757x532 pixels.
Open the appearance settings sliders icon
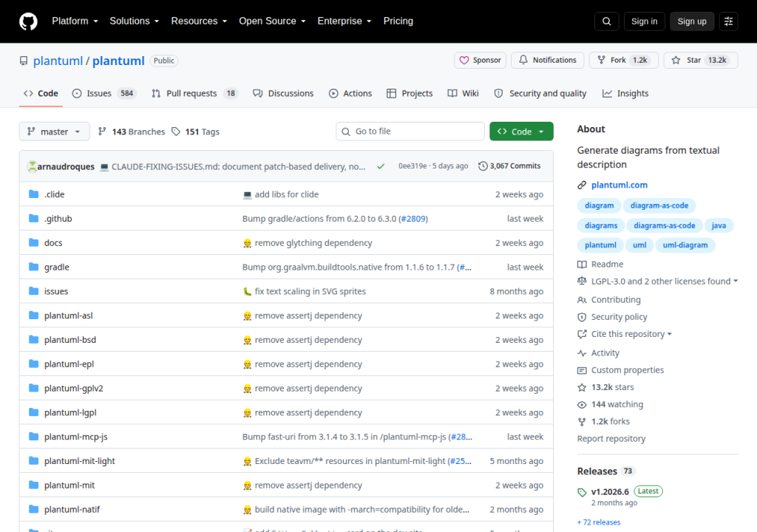[x=728, y=21]
